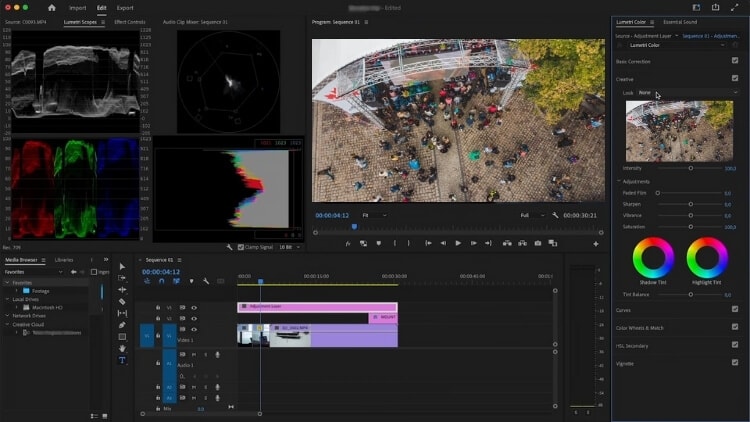This screenshot has height=422, width=750.
Task: Toggle the Creative section checkbox
Action: point(735,78)
